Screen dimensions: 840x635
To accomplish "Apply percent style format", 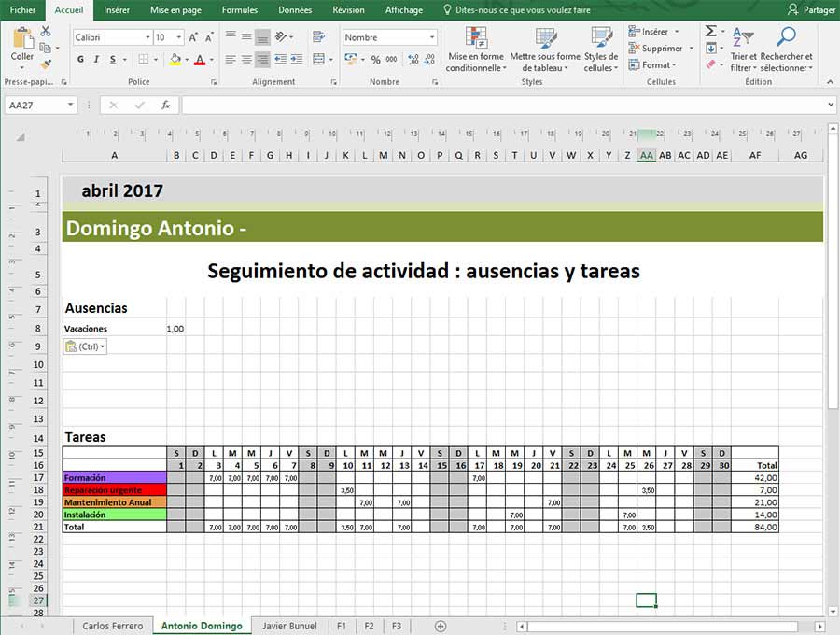I will pyautogui.click(x=375, y=60).
